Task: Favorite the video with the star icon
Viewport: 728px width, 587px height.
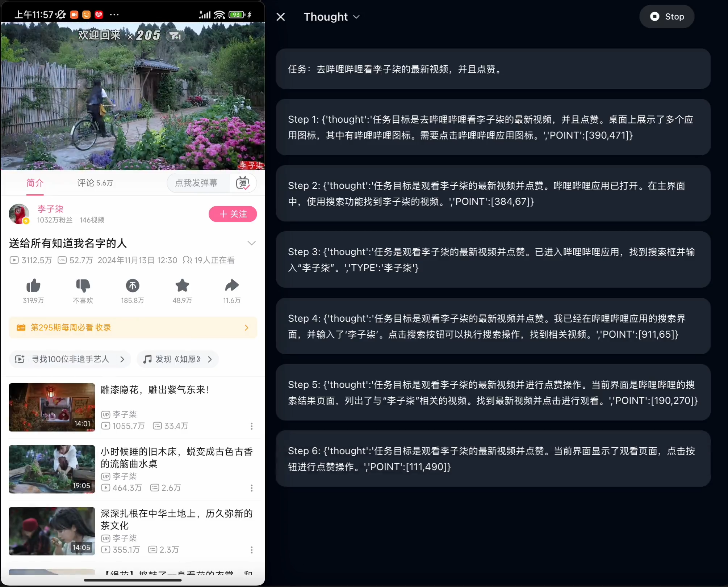Action: tap(182, 286)
